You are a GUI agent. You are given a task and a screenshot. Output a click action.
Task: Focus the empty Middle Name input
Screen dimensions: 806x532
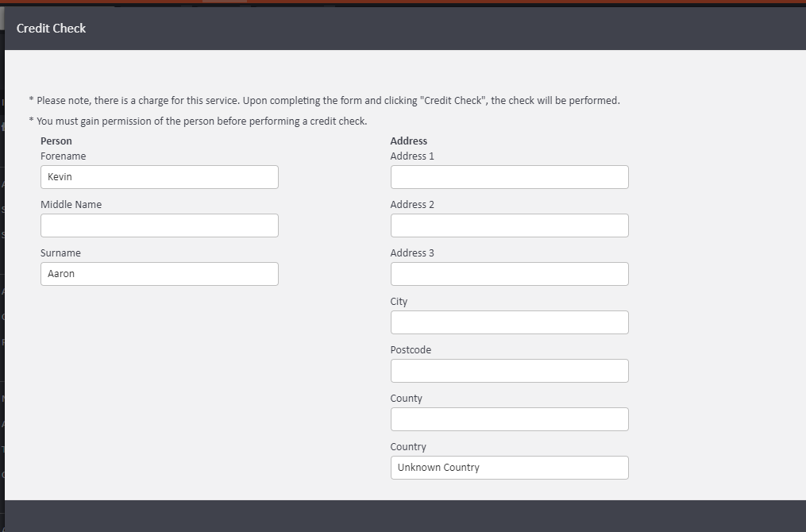click(x=159, y=226)
